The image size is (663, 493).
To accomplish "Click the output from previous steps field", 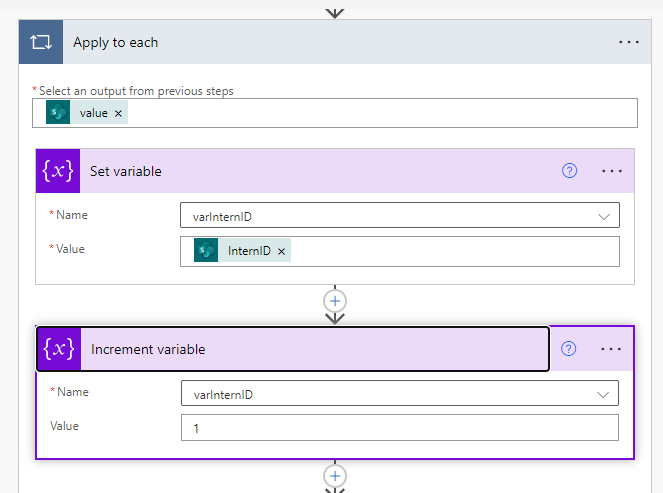I will click(334, 113).
